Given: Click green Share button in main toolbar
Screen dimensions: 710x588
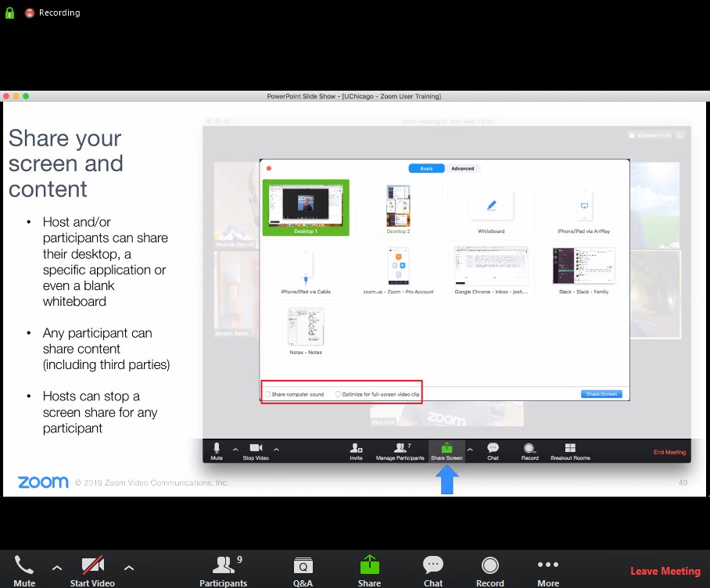Looking at the screenshot, I should coord(370,570).
